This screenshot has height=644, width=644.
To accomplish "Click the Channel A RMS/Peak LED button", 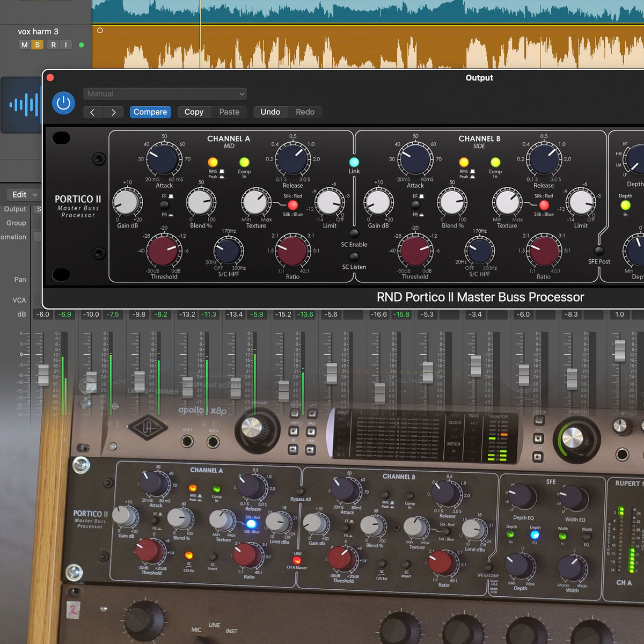I will coord(213,162).
